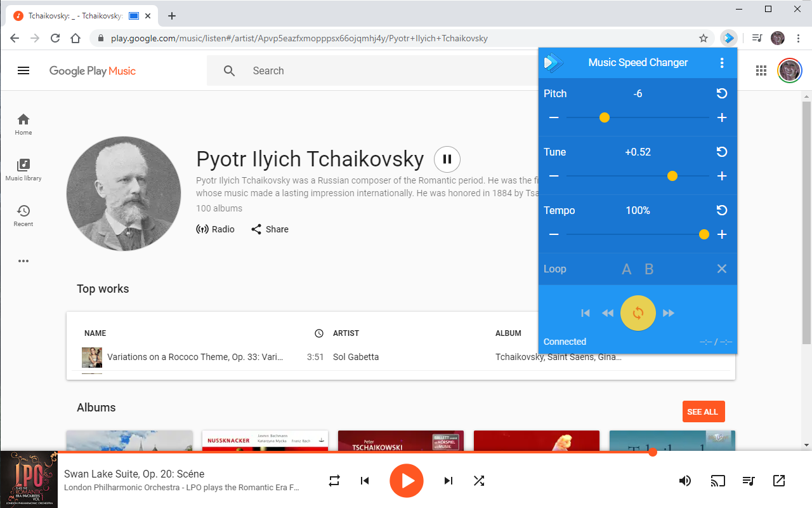
Task: Click the Tempo slider handle
Action: coord(704,234)
